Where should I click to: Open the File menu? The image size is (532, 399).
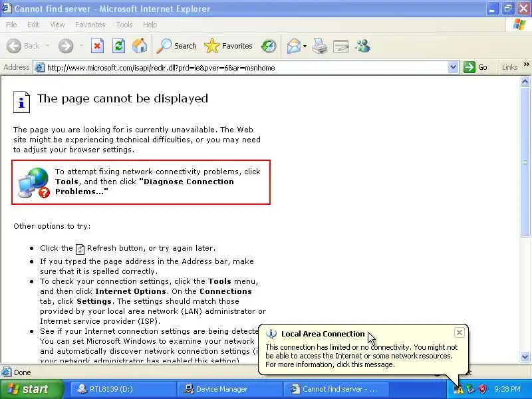point(11,25)
